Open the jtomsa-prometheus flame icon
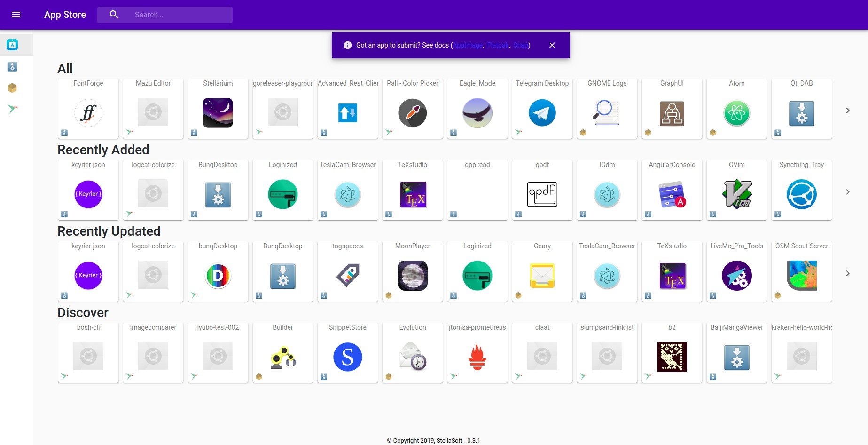The image size is (868, 445). (x=477, y=357)
